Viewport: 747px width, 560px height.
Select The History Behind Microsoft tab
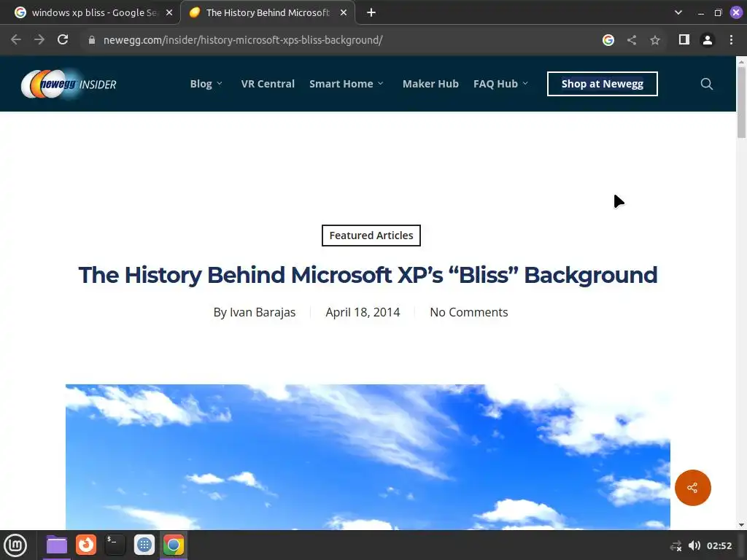click(267, 13)
